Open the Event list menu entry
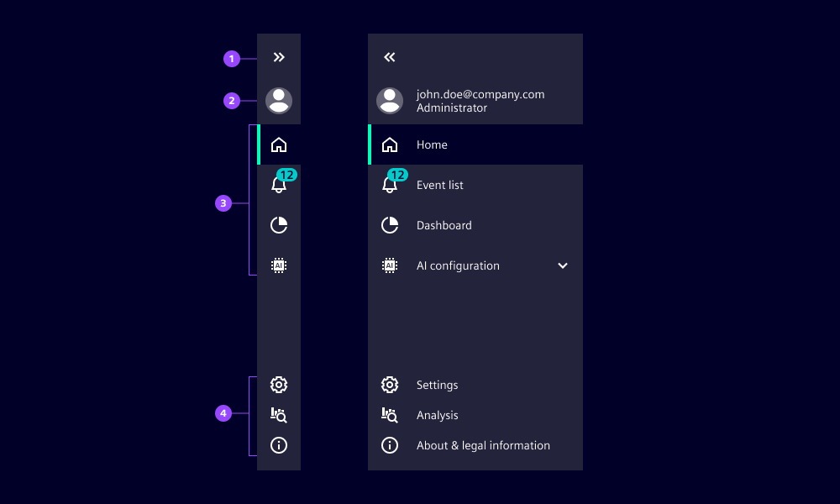Screen dimensions: 840x504 438,185
